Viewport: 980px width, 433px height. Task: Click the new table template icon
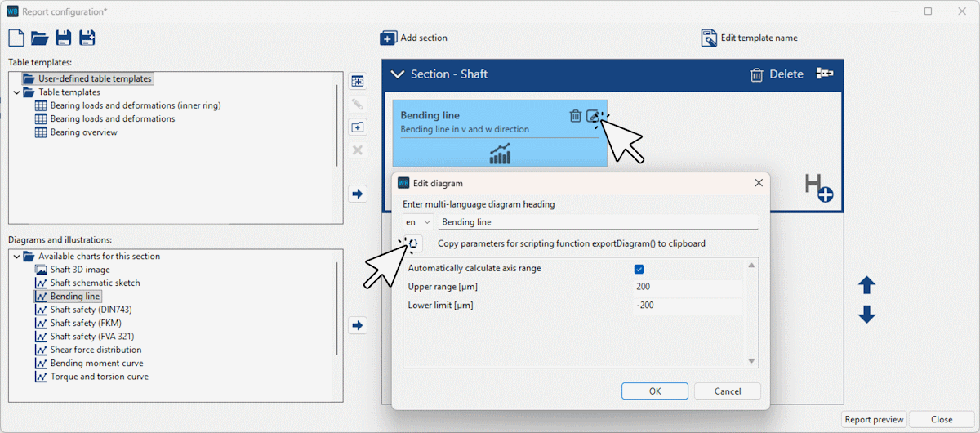pyautogui.click(x=357, y=81)
